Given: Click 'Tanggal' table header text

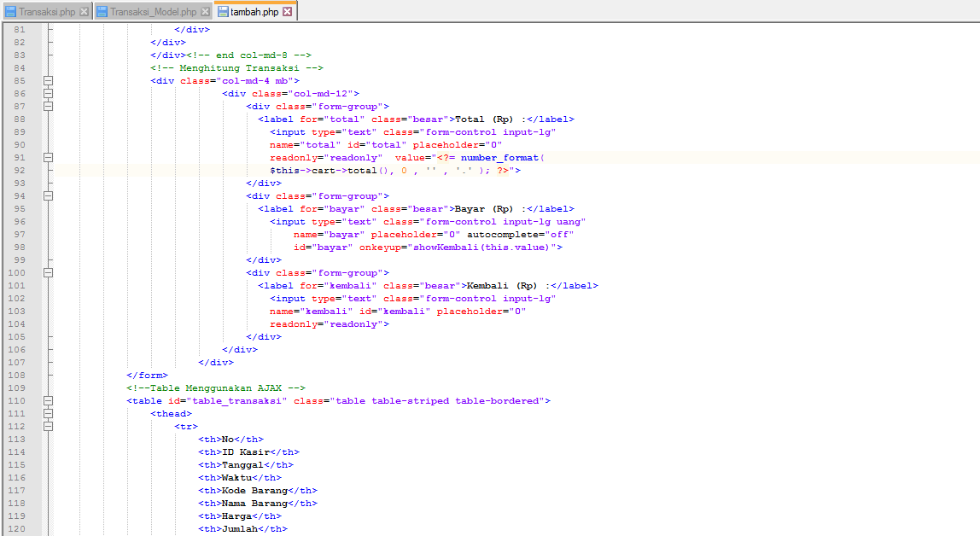Looking at the screenshot, I should 243,465.
